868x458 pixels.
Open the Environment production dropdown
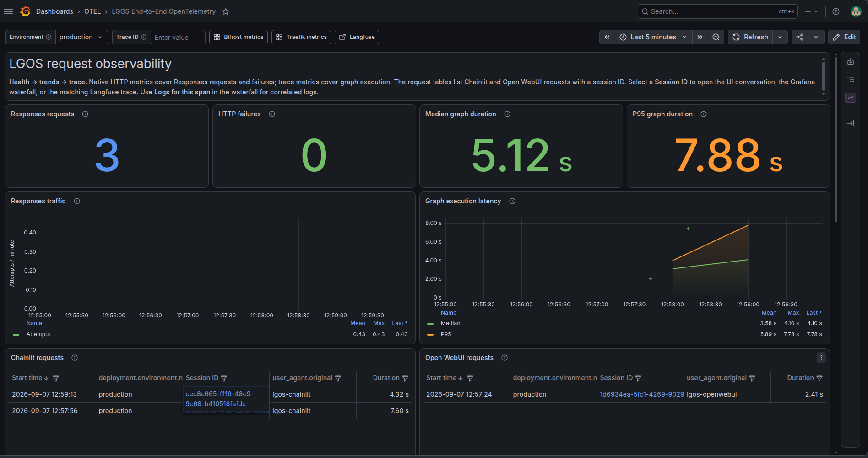pos(81,37)
